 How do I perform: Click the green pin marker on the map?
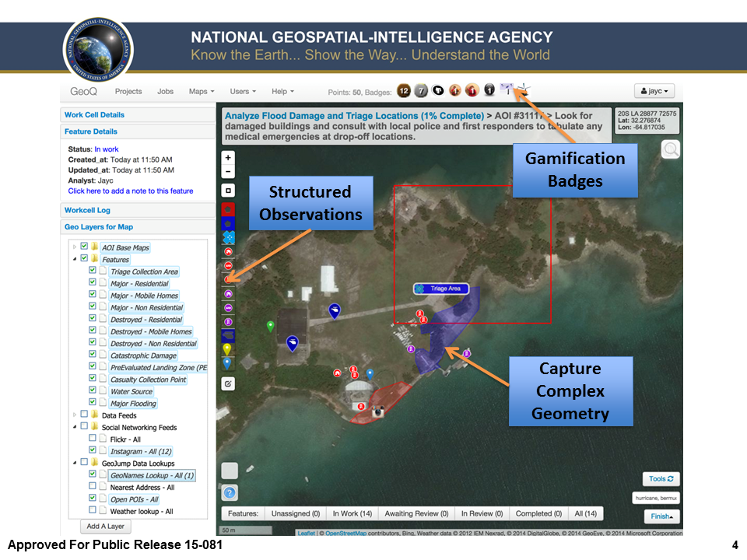[271, 327]
